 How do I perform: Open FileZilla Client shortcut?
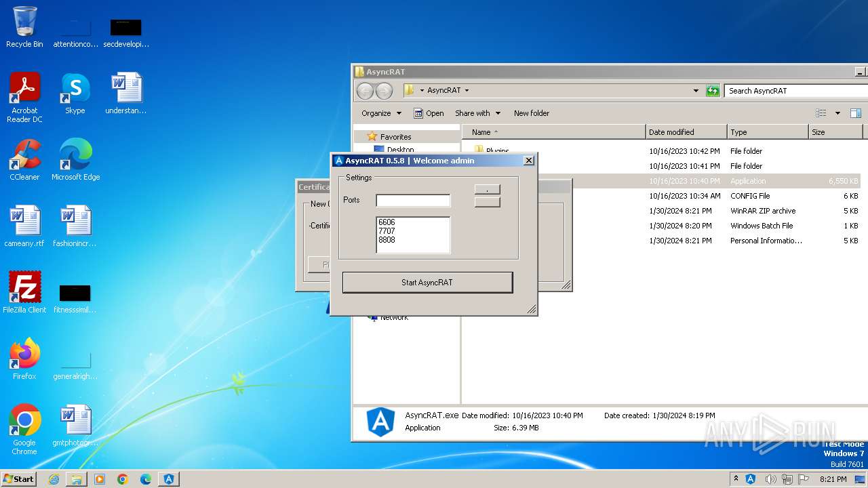[24, 293]
